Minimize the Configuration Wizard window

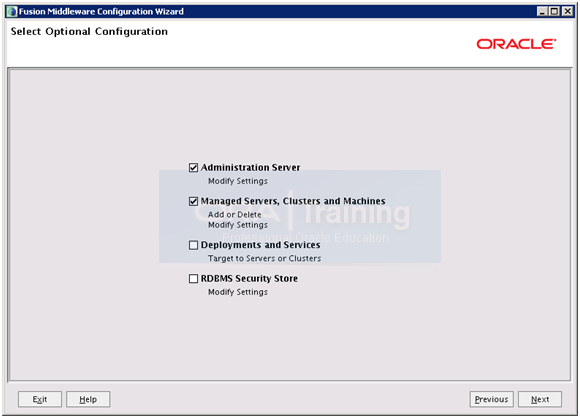542,11
